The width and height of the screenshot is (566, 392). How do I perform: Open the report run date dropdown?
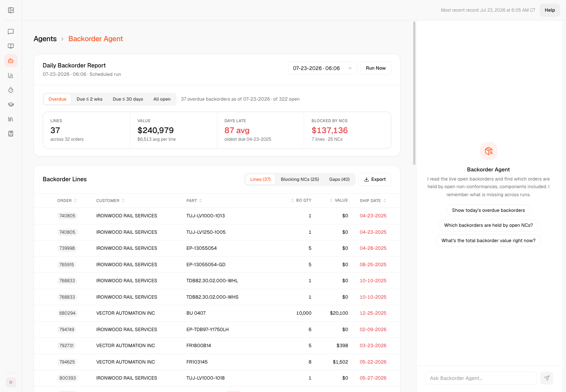point(322,68)
